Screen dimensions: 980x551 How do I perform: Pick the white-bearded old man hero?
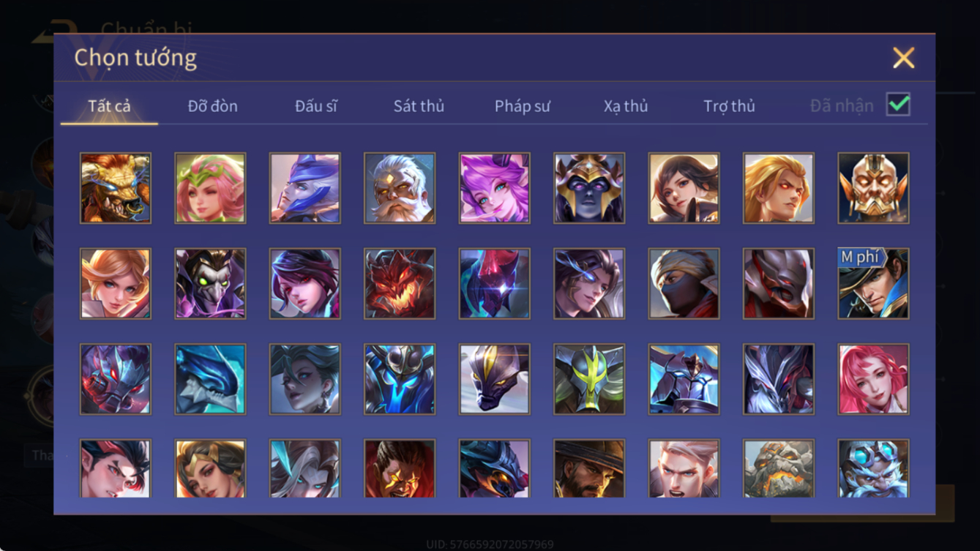coord(400,188)
